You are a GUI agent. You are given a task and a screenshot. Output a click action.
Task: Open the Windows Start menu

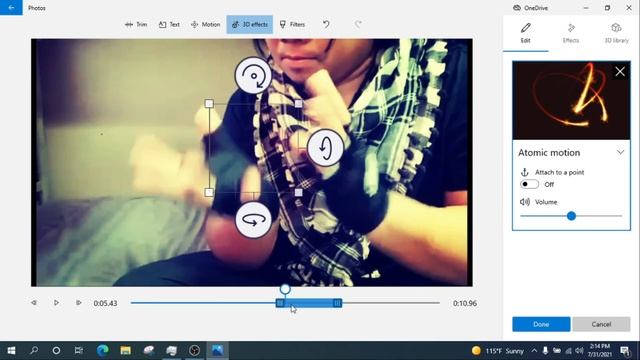[x=11, y=350]
